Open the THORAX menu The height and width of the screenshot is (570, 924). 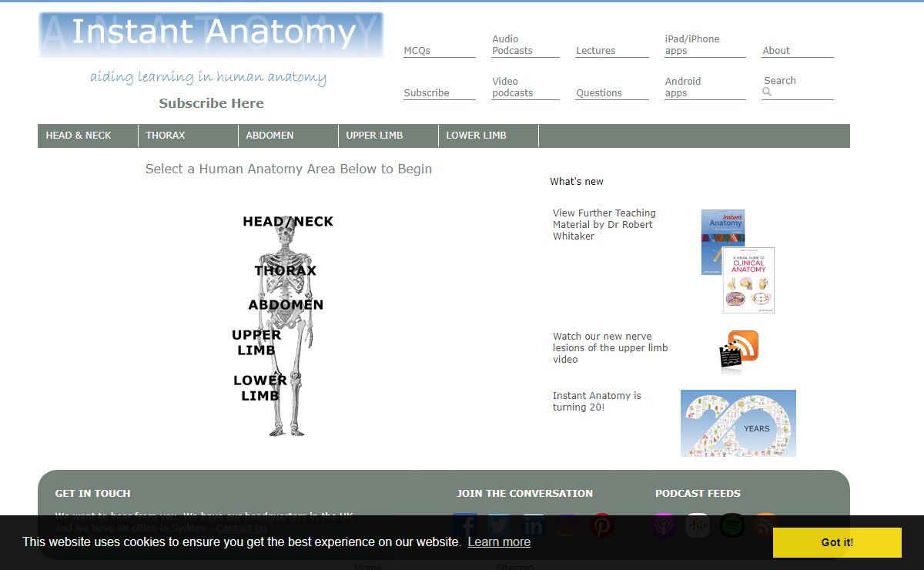click(188, 136)
